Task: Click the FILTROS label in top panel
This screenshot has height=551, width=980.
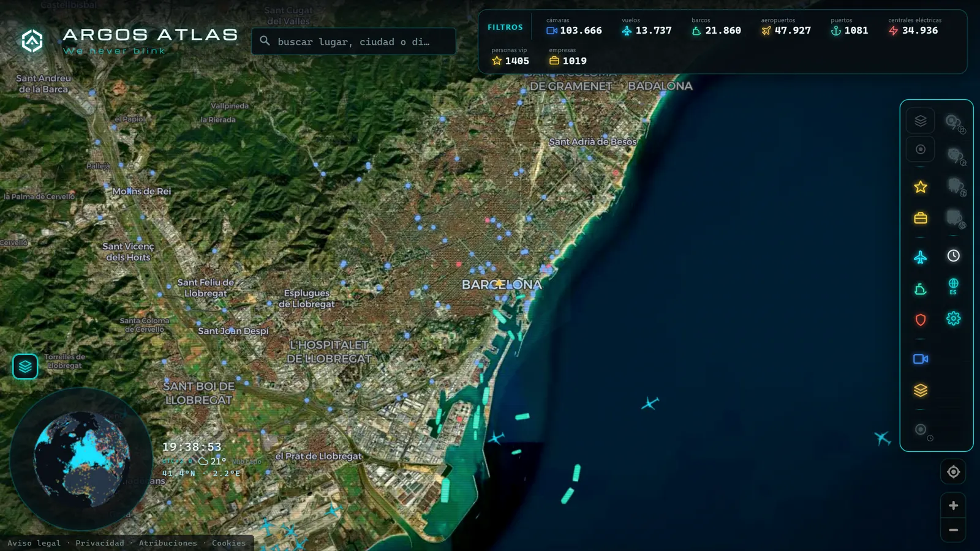Action: (x=505, y=28)
